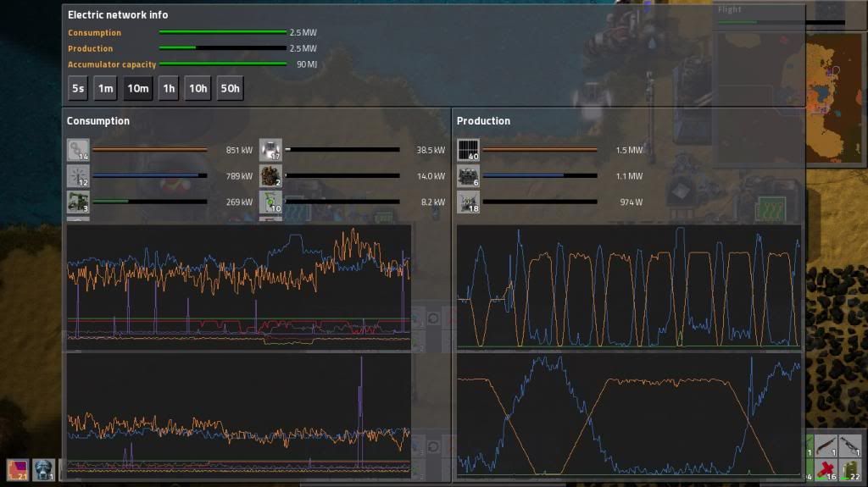The image size is (868, 487).
Task: Choose the 10m time range
Action: (x=138, y=89)
